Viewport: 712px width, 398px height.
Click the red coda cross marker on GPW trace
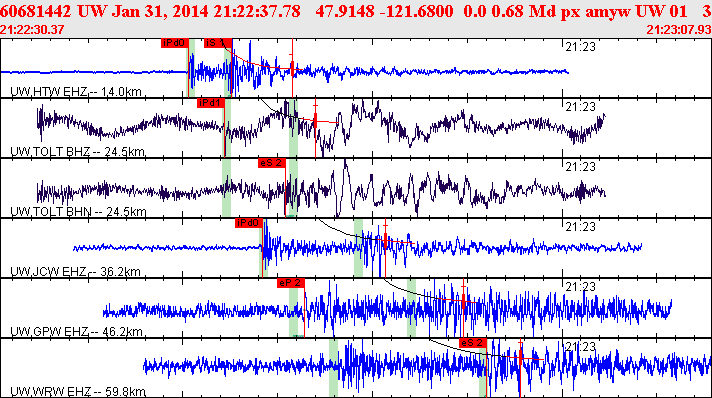463,300
